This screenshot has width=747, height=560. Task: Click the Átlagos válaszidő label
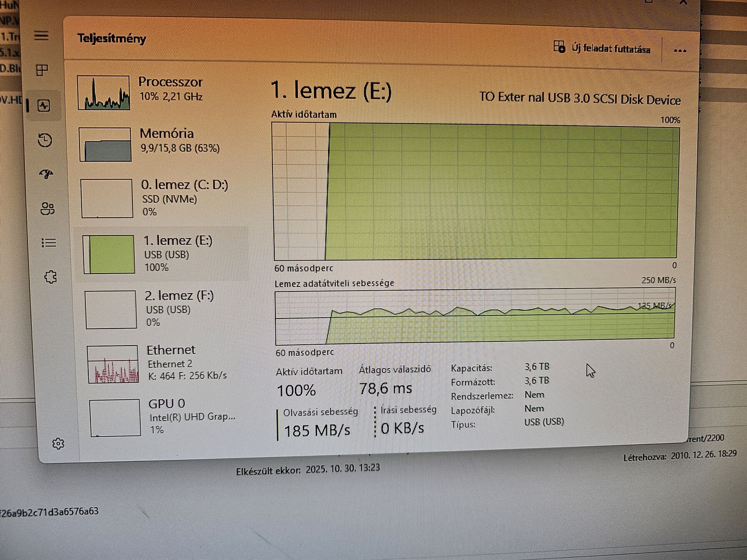click(395, 369)
